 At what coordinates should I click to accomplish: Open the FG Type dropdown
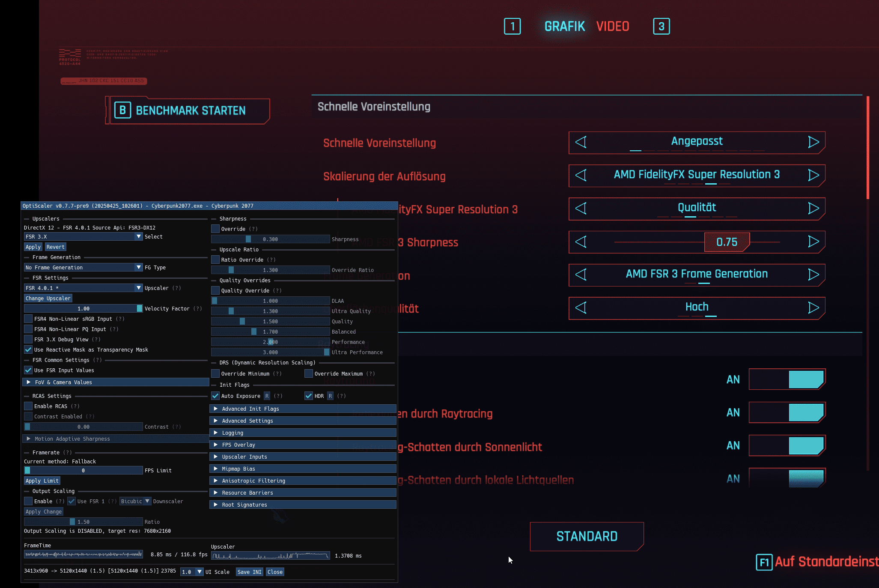point(83,268)
